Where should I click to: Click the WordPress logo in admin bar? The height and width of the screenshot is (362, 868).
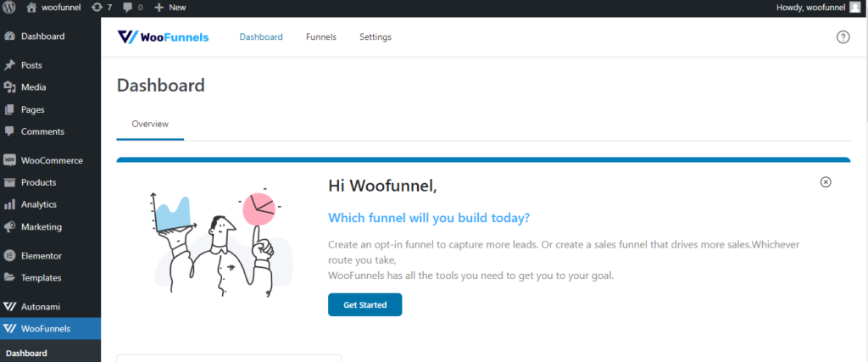pos(9,7)
